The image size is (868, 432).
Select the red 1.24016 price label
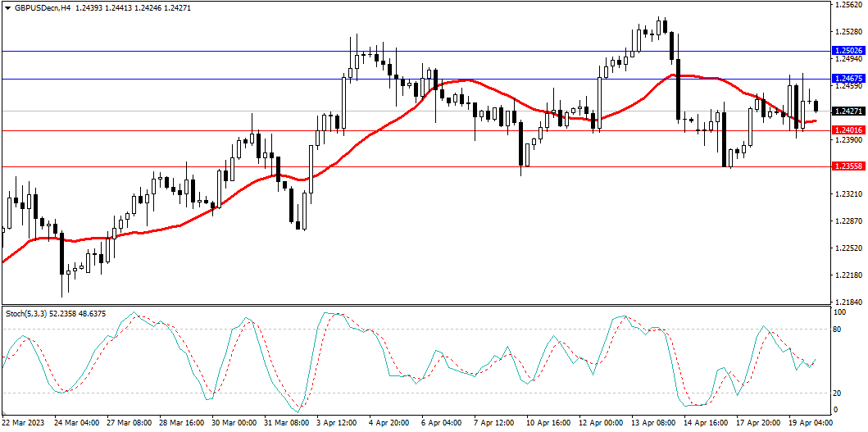point(848,130)
